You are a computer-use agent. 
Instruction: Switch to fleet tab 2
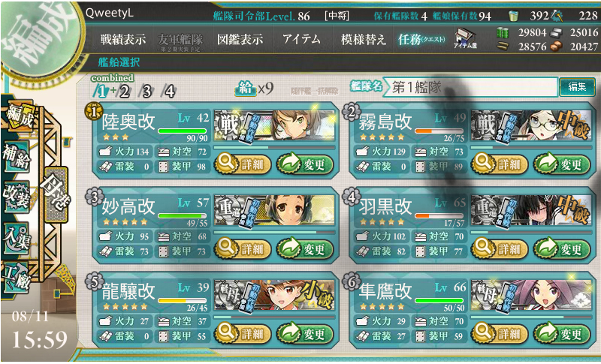pos(123,91)
